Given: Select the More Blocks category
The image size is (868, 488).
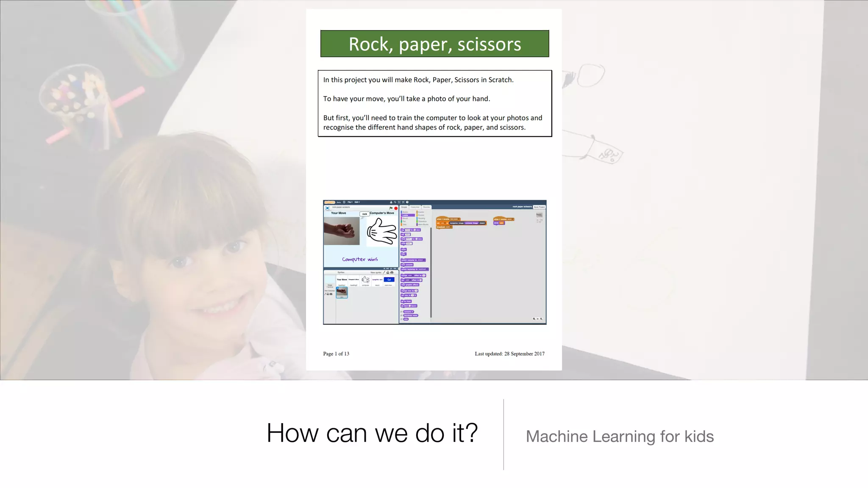Looking at the screenshot, I should click(423, 225).
